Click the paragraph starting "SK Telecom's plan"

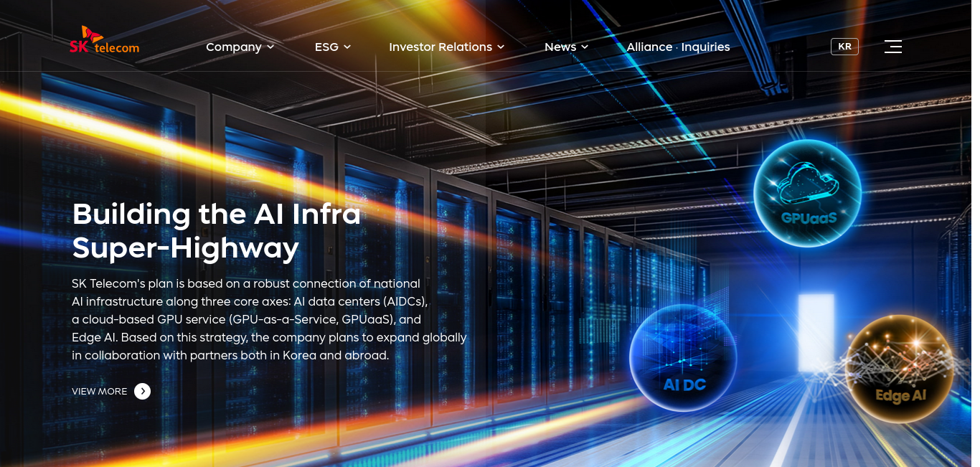tap(269, 319)
